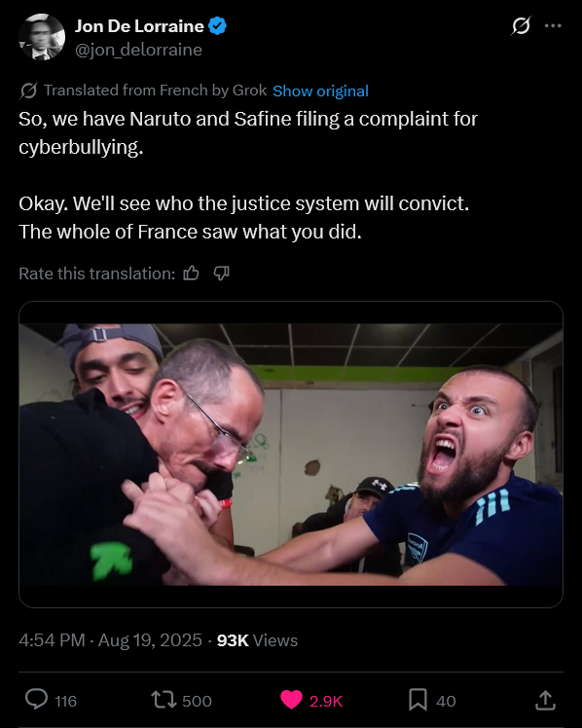Open the three-dot more options menu
582x728 pixels.
(553, 26)
